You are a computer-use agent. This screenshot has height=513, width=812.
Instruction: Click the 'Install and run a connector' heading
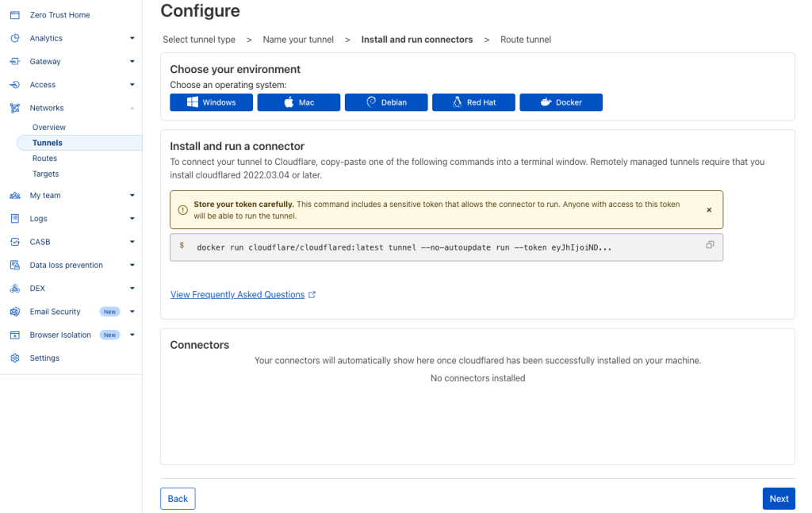(237, 147)
